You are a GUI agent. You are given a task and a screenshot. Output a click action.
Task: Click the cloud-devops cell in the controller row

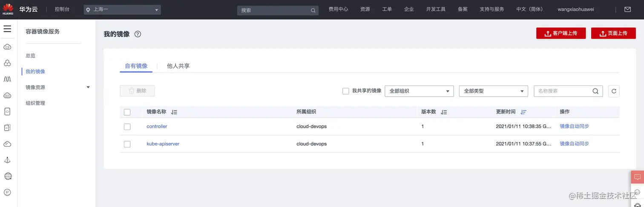(x=312, y=126)
